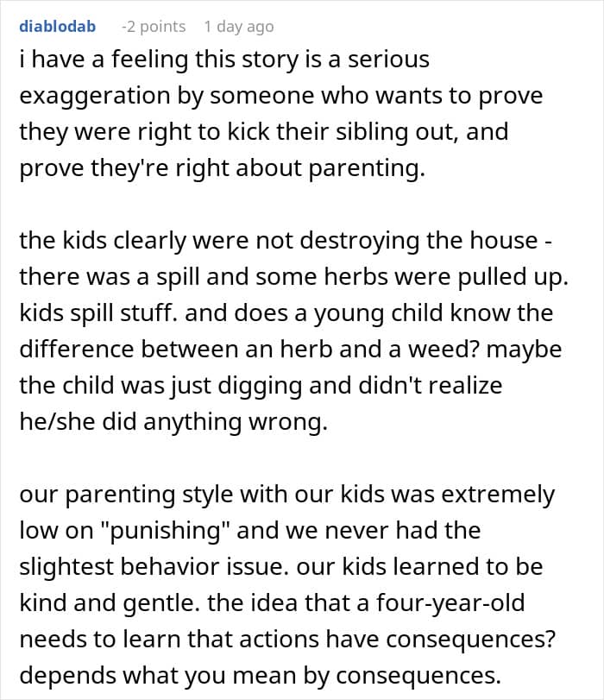
Task: Click the "1 day ago" timestamp
Action: 238,27
